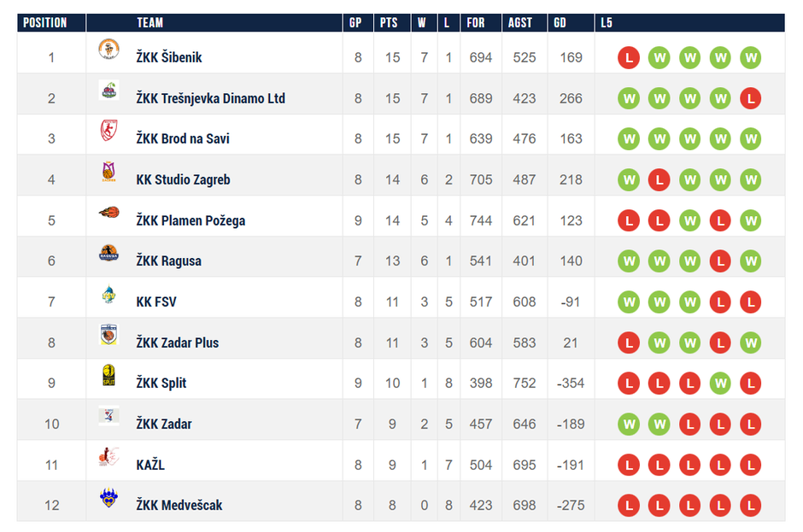Click the ŽKK Brod na Savi logo

(108, 132)
